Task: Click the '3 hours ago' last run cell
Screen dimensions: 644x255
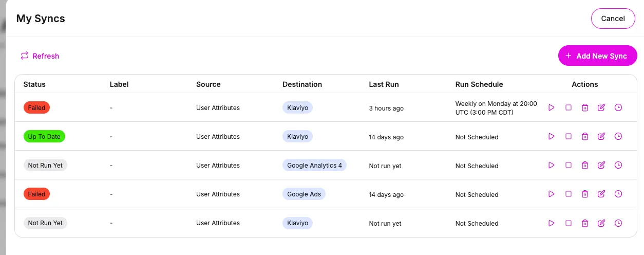Action: pos(386,108)
